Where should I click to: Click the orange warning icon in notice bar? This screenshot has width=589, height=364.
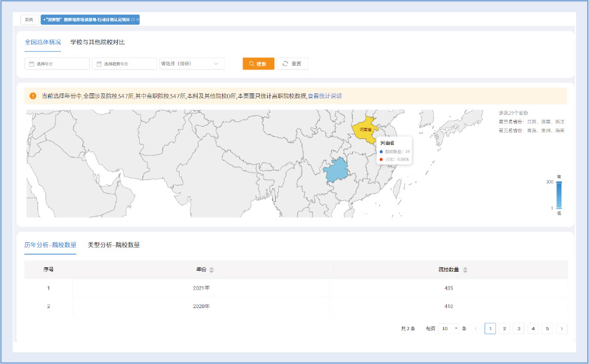33,96
